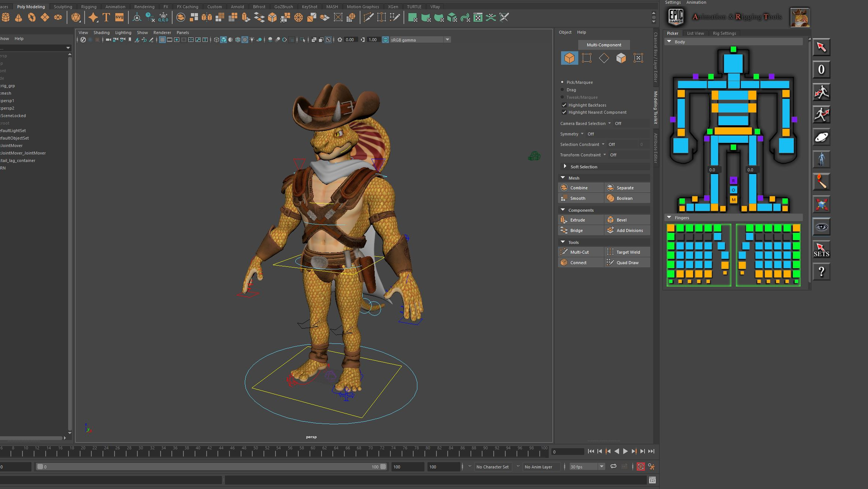The width and height of the screenshot is (868, 489).
Task: Open help via question mark icon
Action: 821,272
